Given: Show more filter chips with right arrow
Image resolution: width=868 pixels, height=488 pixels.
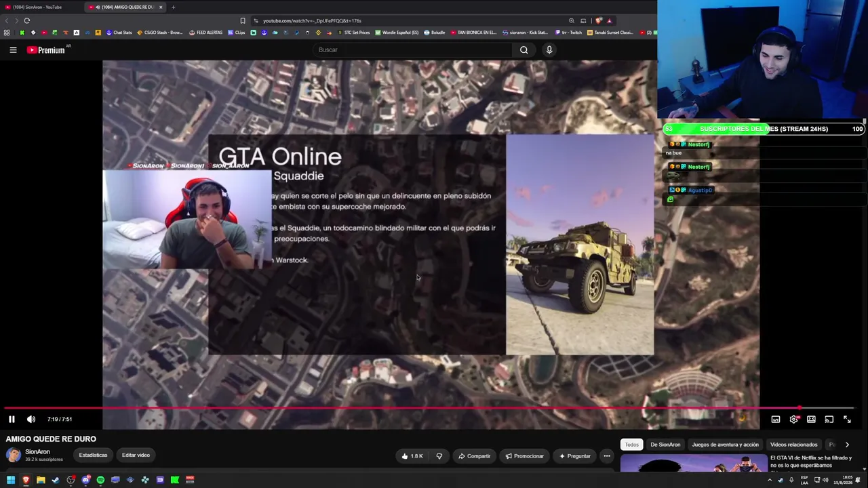Looking at the screenshot, I should (847, 445).
